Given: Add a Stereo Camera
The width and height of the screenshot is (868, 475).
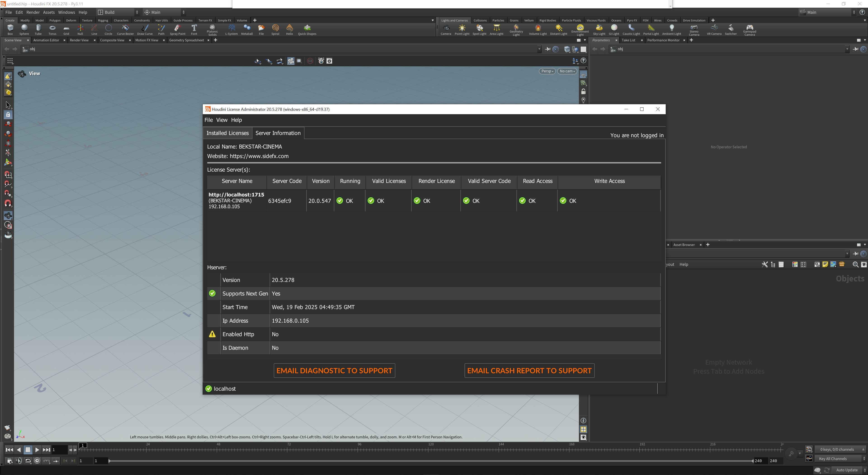Looking at the screenshot, I should pyautogui.click(x=694, y=30).
